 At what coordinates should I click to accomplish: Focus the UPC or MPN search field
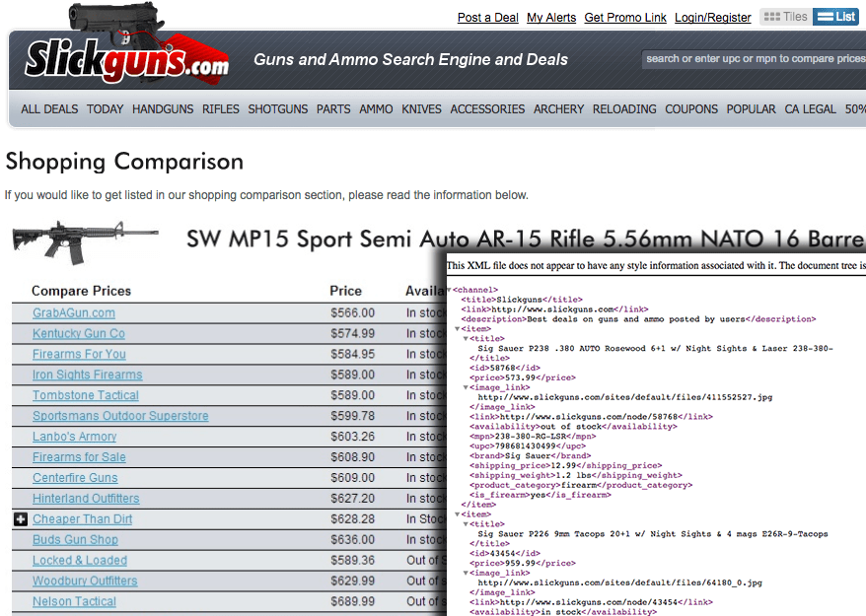[x=754, y=59]
